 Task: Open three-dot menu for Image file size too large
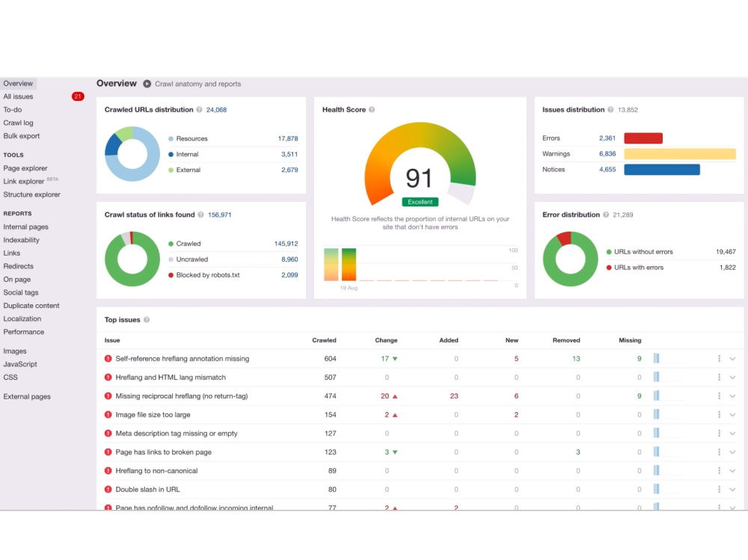pos(719,414)
